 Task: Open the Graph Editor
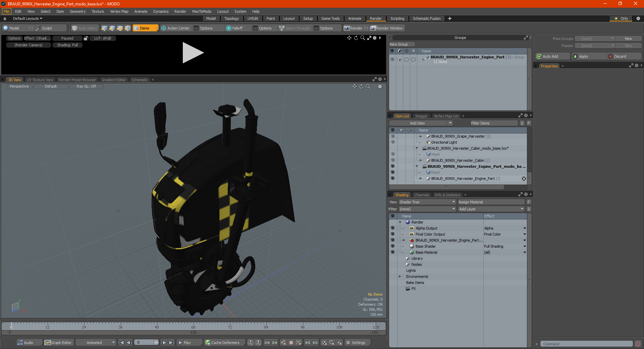tap(58, 343)
